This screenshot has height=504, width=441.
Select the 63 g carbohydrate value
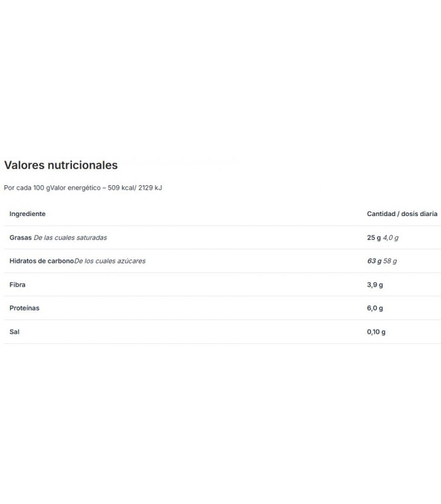[x=374, y=261]
